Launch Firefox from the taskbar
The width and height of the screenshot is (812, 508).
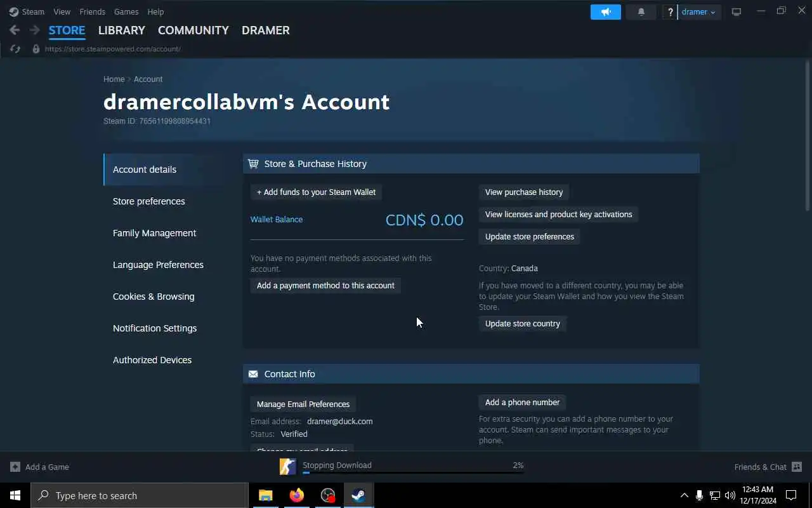click(297, 495)
